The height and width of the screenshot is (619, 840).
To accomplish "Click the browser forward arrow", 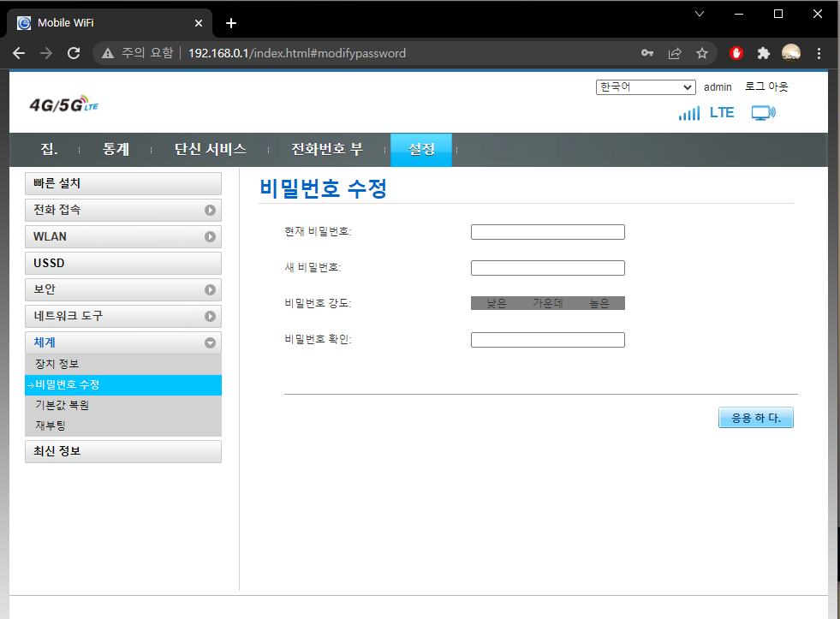I will click(x=46, y=53).
